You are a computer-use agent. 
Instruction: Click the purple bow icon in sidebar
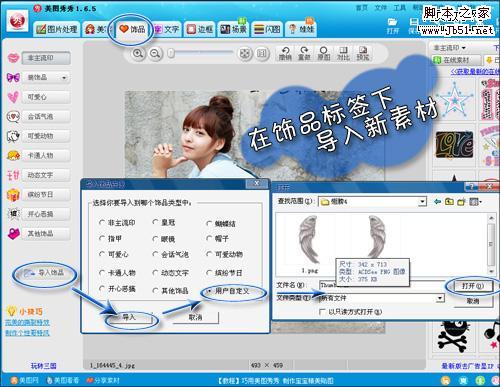click(13, 78)
